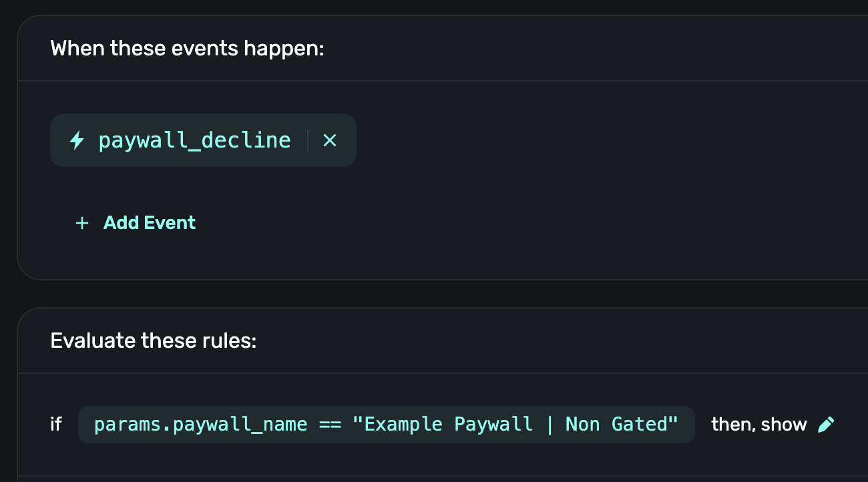Image resolution: width=868 pixels, height=482 pixels.
Task: Click the lightning bolt icon on paywall_decline
Action: pos(77,140)
